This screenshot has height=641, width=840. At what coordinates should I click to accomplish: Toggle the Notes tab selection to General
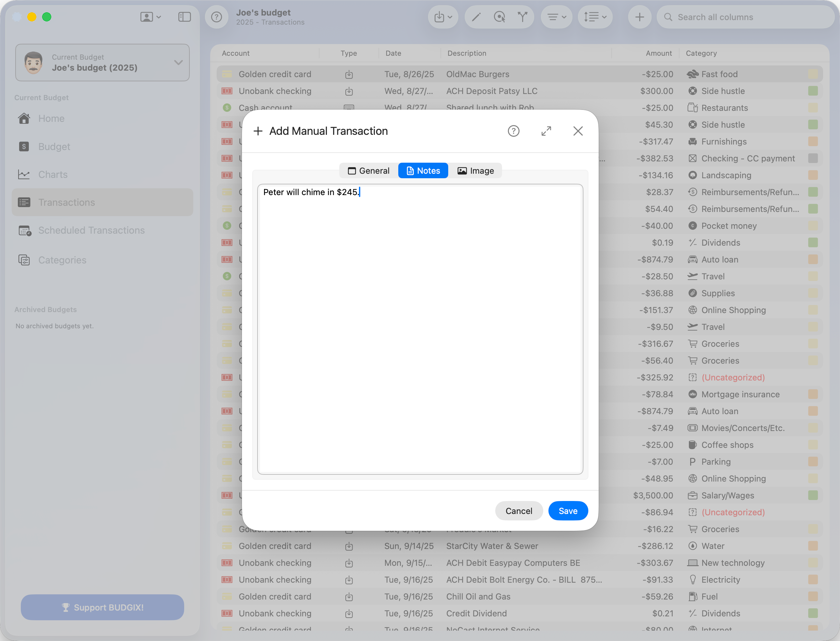pyautogui.click(x=368, y=170)
